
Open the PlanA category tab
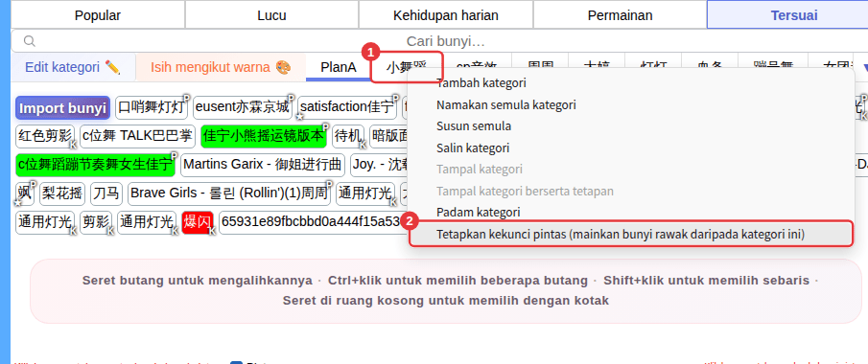(x=339, y=67)
